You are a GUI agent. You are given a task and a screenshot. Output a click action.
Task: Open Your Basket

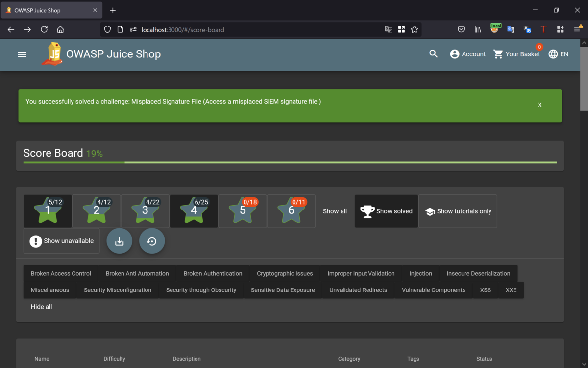click(x=516, y=54)
